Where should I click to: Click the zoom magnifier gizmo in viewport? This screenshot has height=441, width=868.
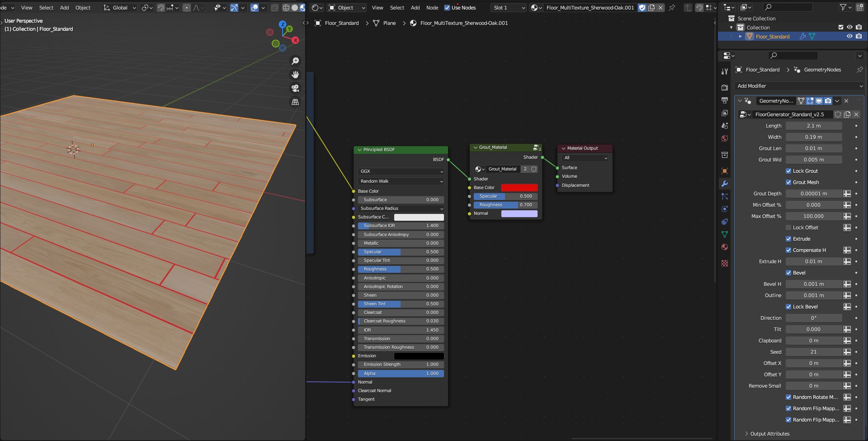click(295, 61)
